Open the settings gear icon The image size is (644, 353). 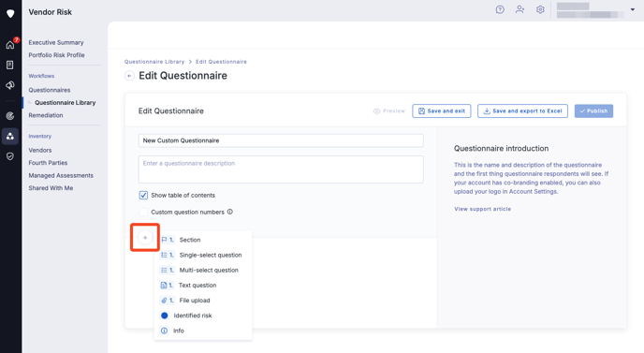(540, 9)
